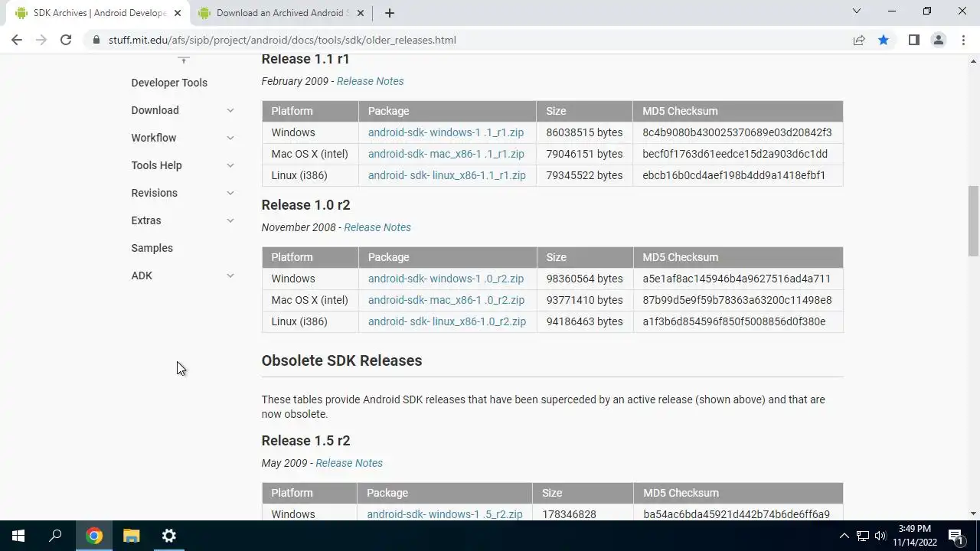Switch to Download an Archived Android tab
This screenshot has height=551, width=980.
280,13
